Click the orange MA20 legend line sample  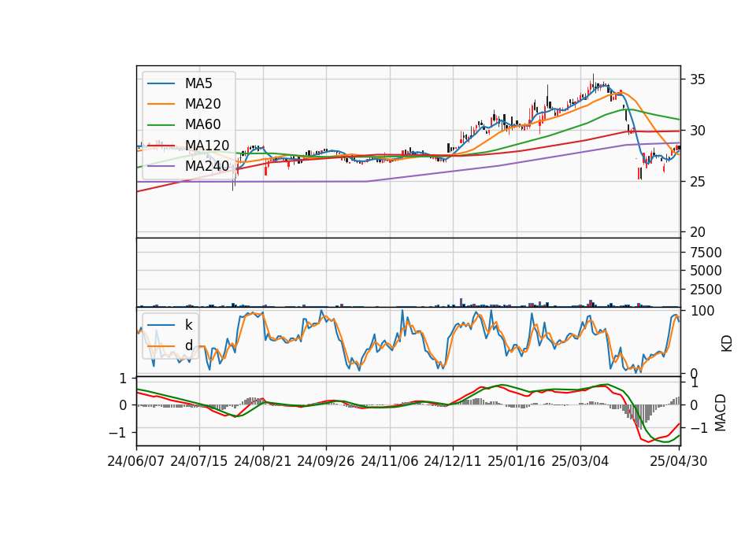click(161, 104)
